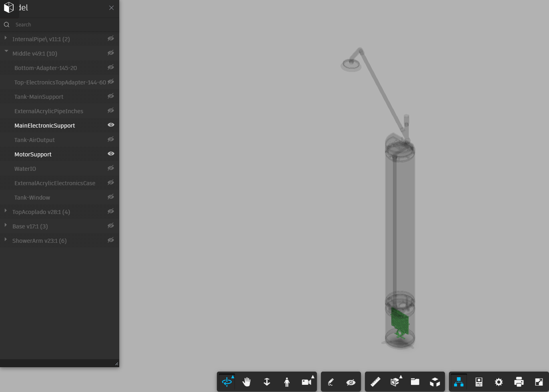Select the Base v17:1 label
Viewport: 549px width, 392px height.
[x=30, y=226]
